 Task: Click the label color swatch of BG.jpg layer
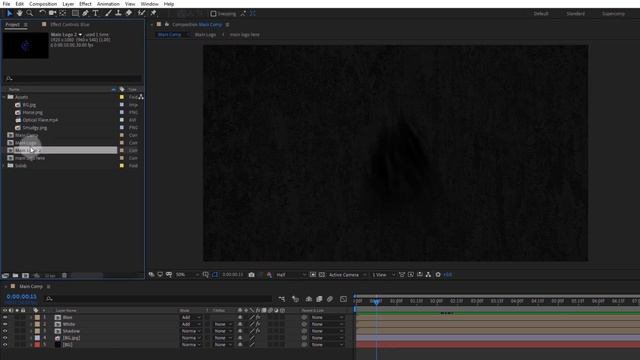point(38,338)
